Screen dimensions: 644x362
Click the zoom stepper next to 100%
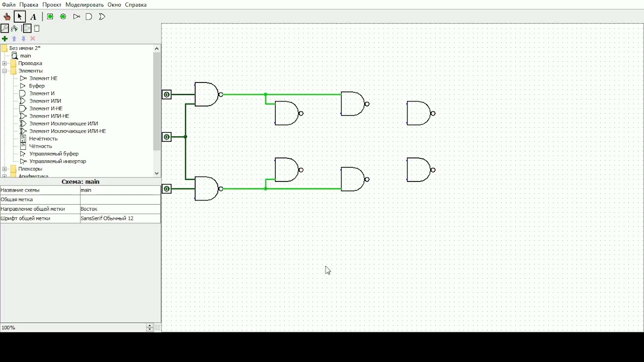click(149, 328)
